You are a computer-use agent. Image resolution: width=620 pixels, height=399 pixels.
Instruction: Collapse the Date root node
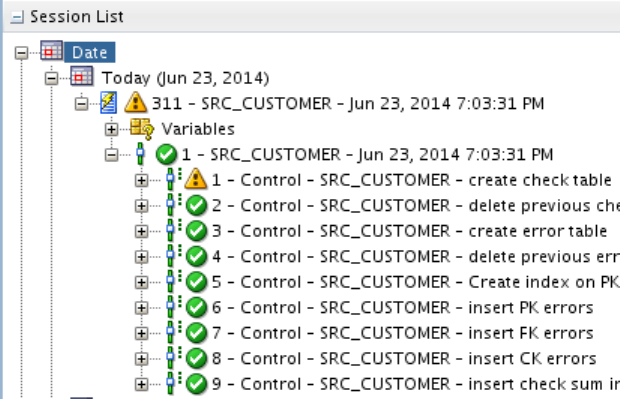[x=21, y=53]
